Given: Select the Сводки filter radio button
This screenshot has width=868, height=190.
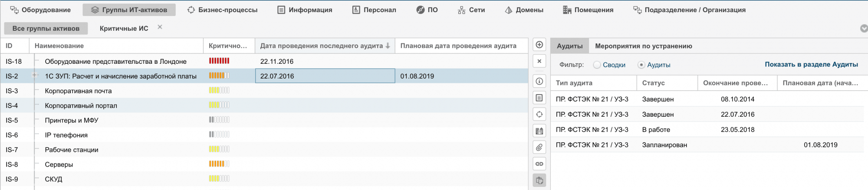Looking at the screenshot, I should 597,65.
